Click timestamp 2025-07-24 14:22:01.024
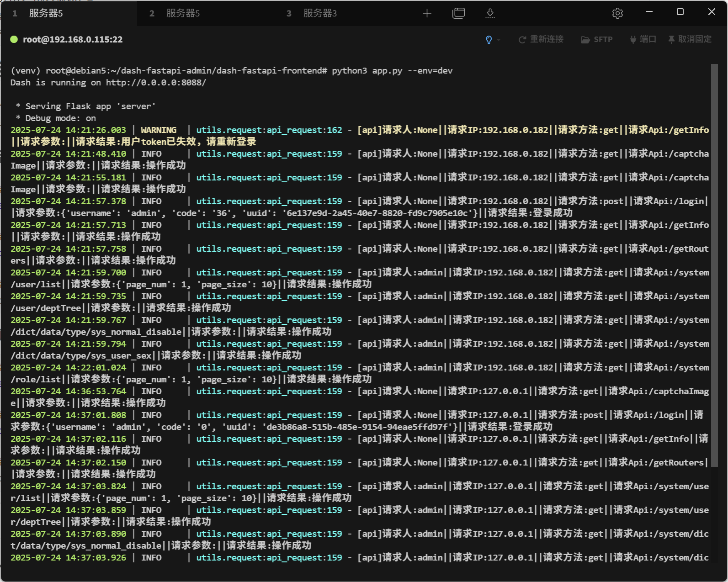 click(68, 367)
